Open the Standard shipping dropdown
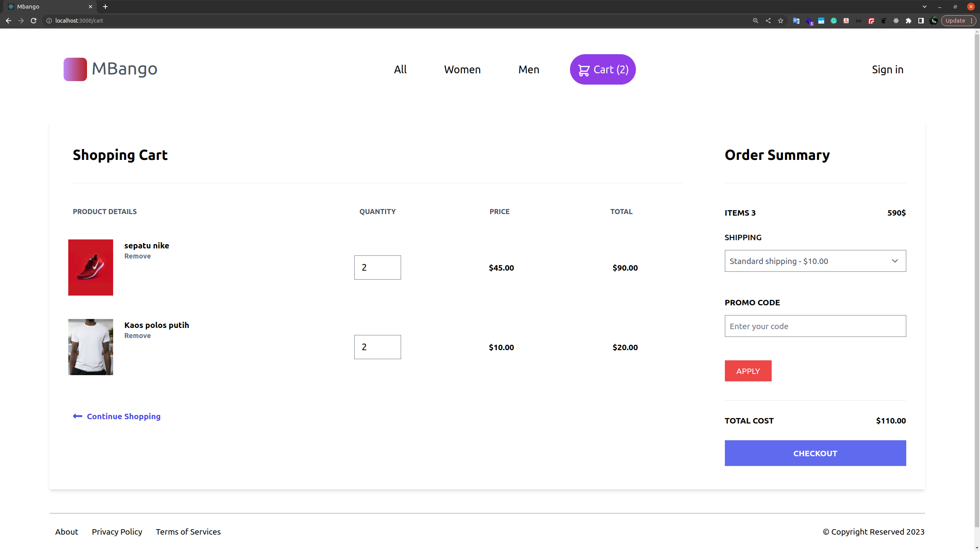The height and width of the screenshot is (551, 980). [815, 261]
